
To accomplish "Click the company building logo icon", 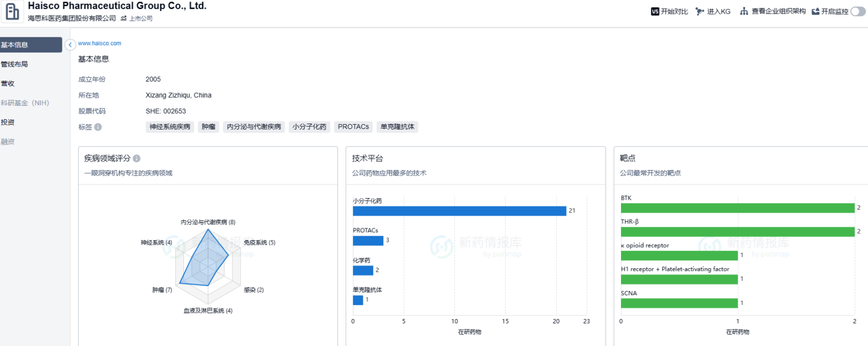I will (12, 11).
